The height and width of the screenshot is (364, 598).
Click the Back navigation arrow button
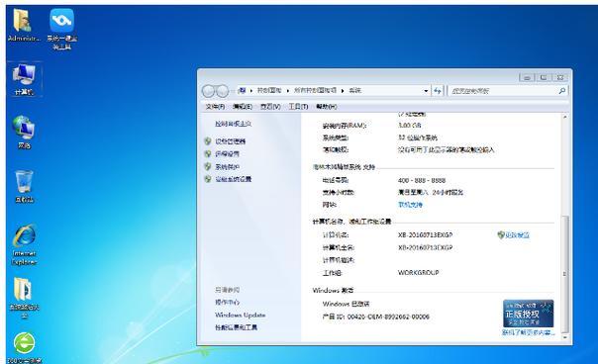(209, 91)
